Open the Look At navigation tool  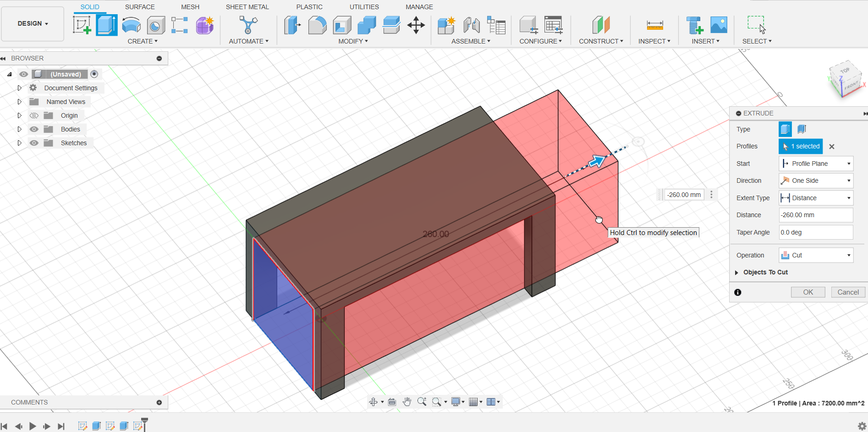point(392,402)
